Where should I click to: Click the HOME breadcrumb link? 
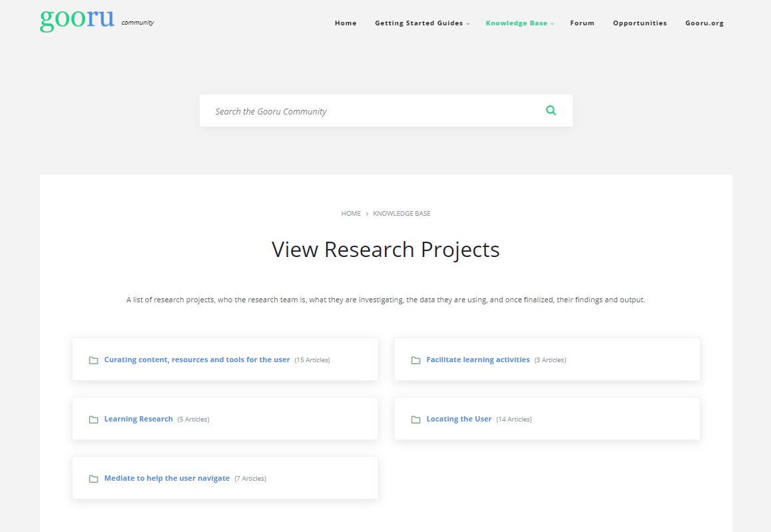tap(351, 213)
